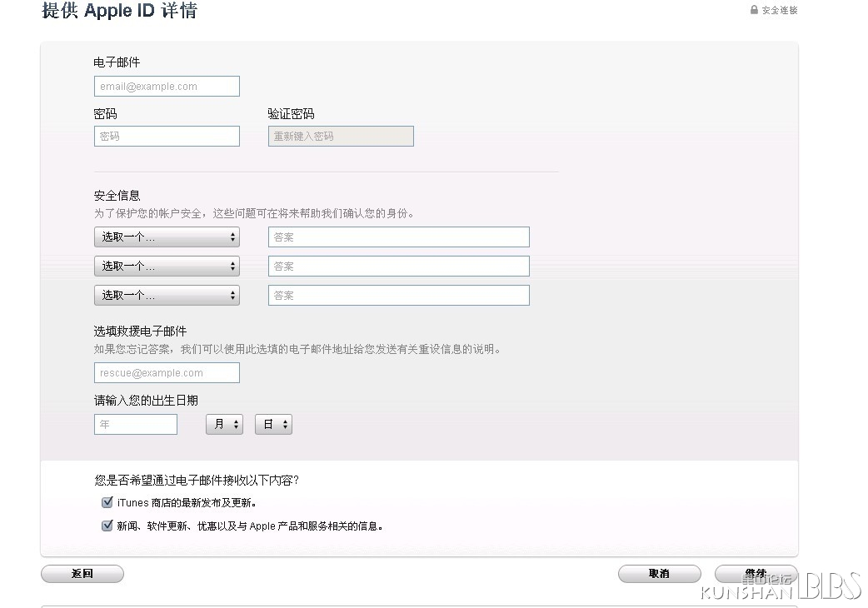
Task: Click the 电子邮件 label
Action: [x=117, y=62]
